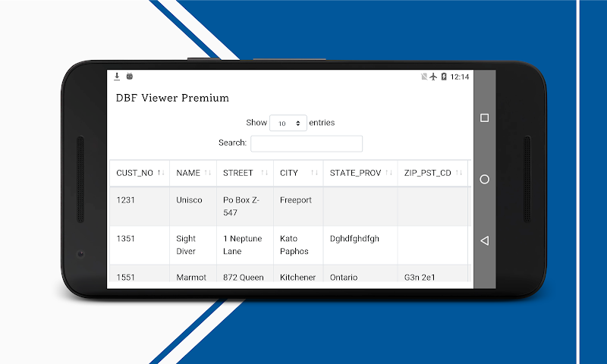The width and height of the screenshot is (607, 364).
Task: Sort table by NAME column
Action: pyautogui.click(x=193, y=173)
